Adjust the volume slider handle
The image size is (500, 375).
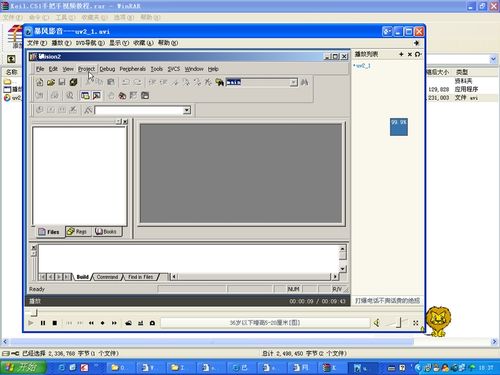[399, 322]
